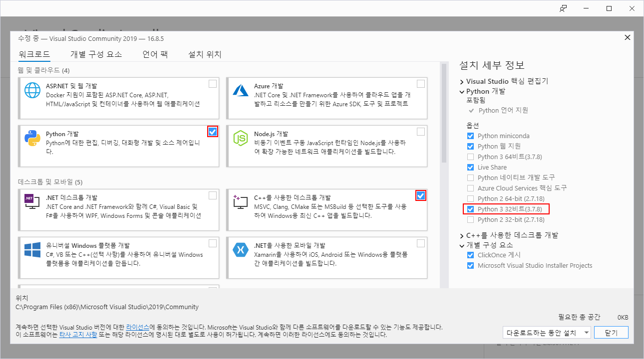Viewport: 644px width, 359px height.
Task: Click the Python 언어 지원 included item
Action: tap(503, 110)
